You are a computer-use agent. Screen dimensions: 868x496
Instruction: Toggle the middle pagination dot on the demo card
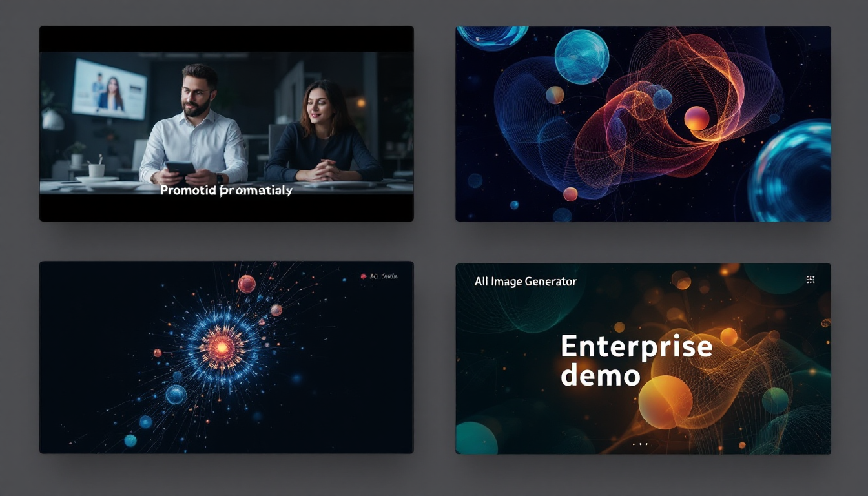[x=640, y=444]
